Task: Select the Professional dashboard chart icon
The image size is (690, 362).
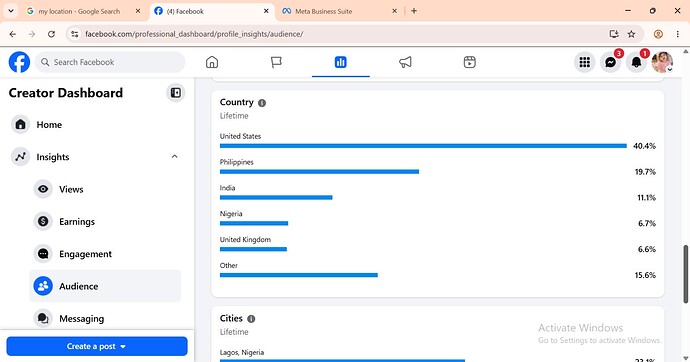Action: point(341,62)
